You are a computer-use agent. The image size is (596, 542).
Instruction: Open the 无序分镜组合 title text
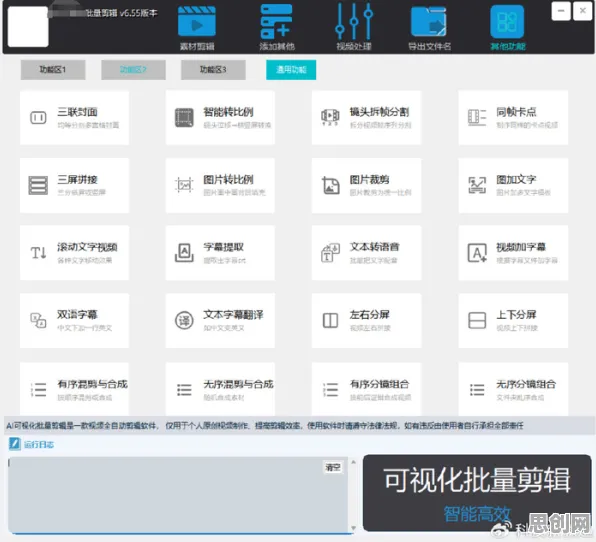pos(526,384)
